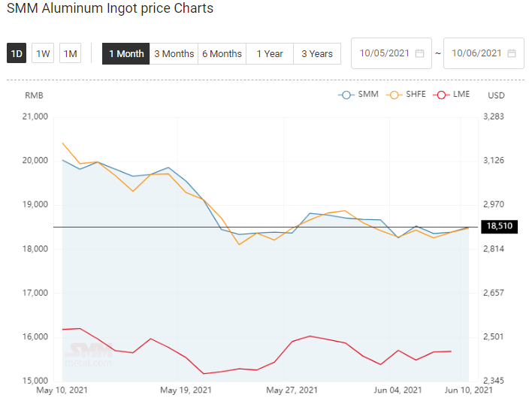
Task: Switch to the 1 Year range tab
Action: tap(270, 53)
